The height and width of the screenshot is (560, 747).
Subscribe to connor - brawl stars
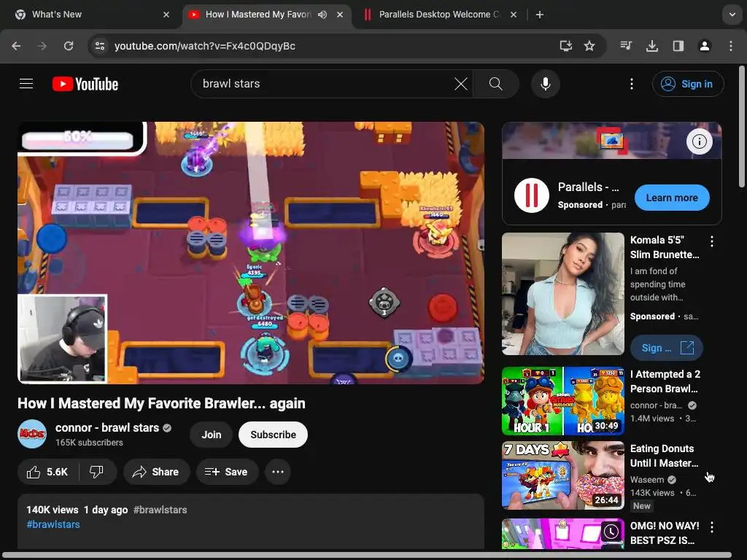[273, 435]
